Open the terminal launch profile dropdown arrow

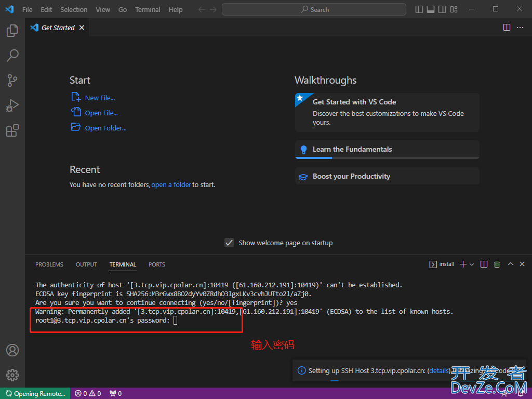click(472, 264)
